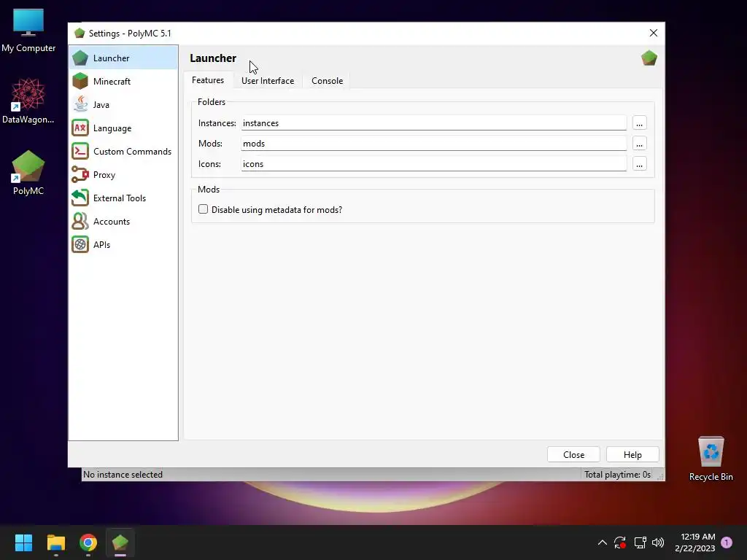This screenshot has height=560, width=747.
Task: Select the 'Minecraft' text label in sidebar
Action: [x=112, y=82]
